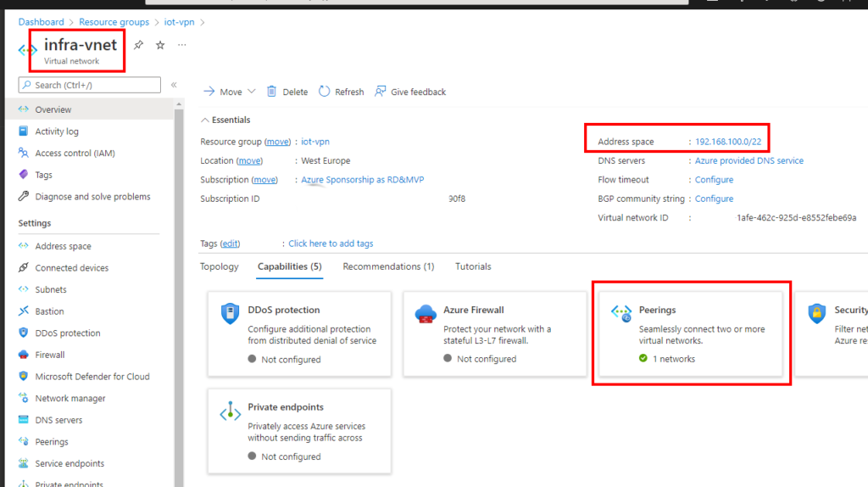
Task: Open the Move dropdown chevron
Action: tap(251, 92)
